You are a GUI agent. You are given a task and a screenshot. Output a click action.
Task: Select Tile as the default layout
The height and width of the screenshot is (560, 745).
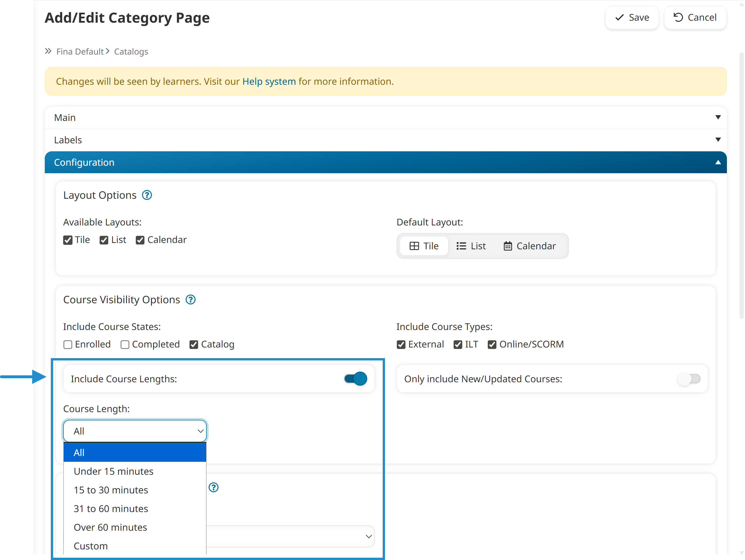pos(424,246)
